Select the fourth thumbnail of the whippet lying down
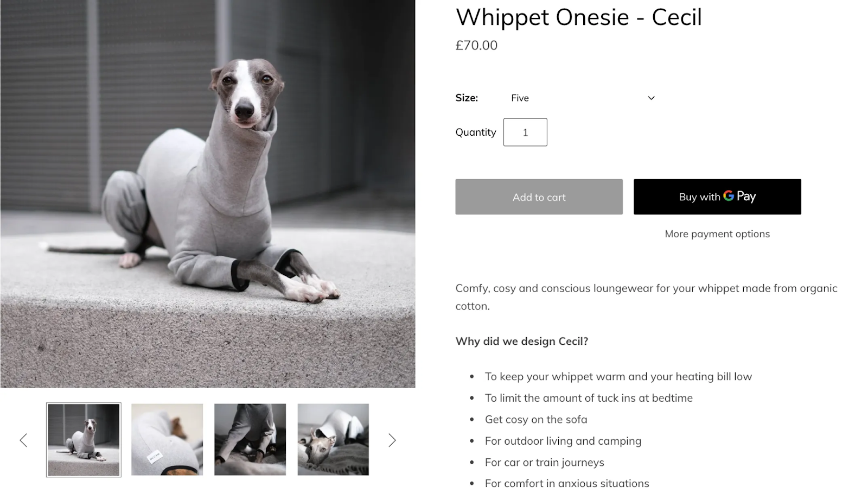Screen dimensions: 868x499 coord(333,440)
